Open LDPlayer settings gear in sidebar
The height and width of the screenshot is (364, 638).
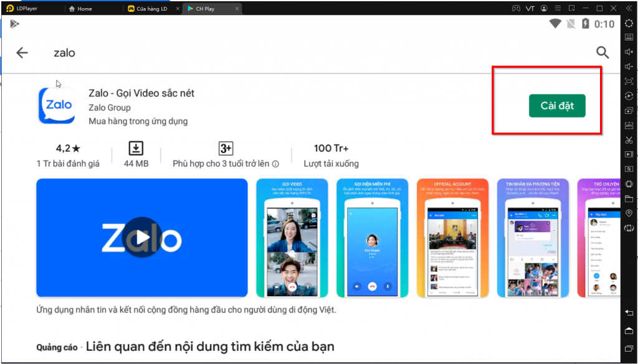(629, 24)
